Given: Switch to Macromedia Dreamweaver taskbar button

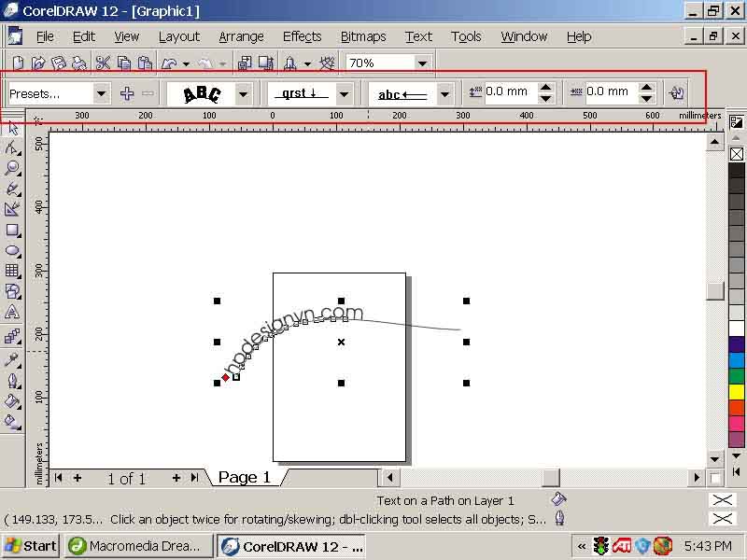Looking at the screenshot, I should (138, 546).
